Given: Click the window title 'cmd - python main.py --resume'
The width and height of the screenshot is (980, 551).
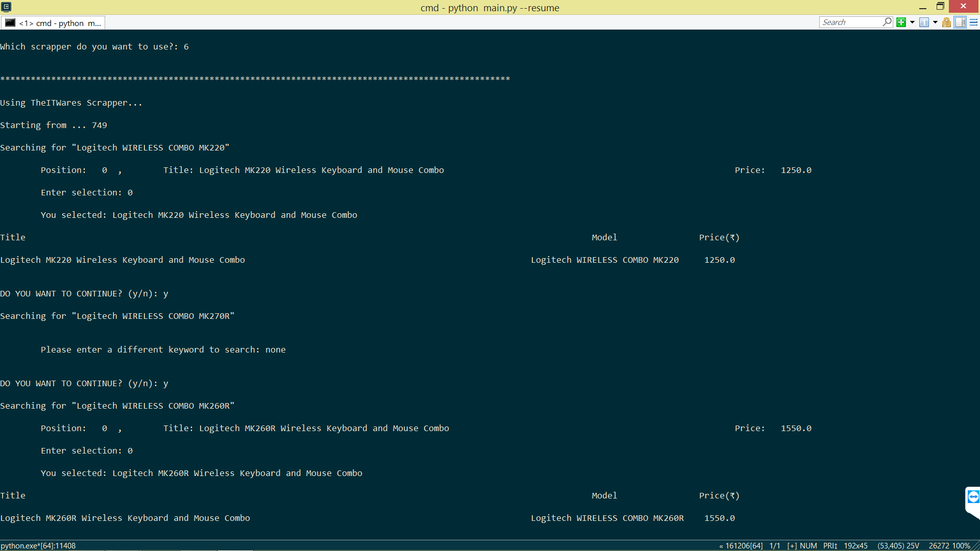Looking at the screenshot, I should coord(490,8).
